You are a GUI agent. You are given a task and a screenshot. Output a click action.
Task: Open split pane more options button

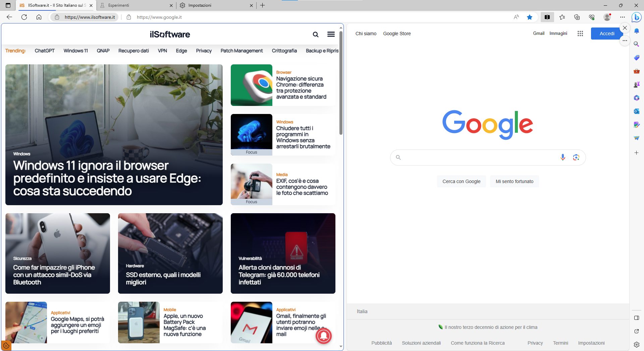coord(625,41)
